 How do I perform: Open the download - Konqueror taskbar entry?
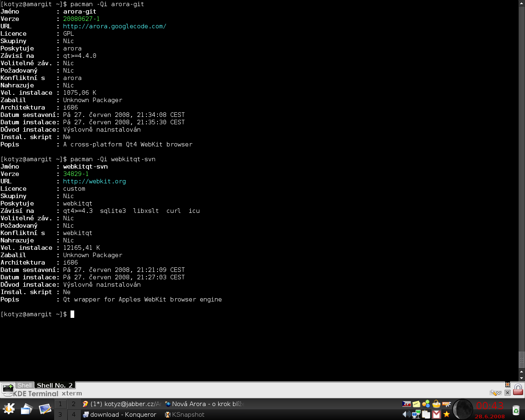122,415
